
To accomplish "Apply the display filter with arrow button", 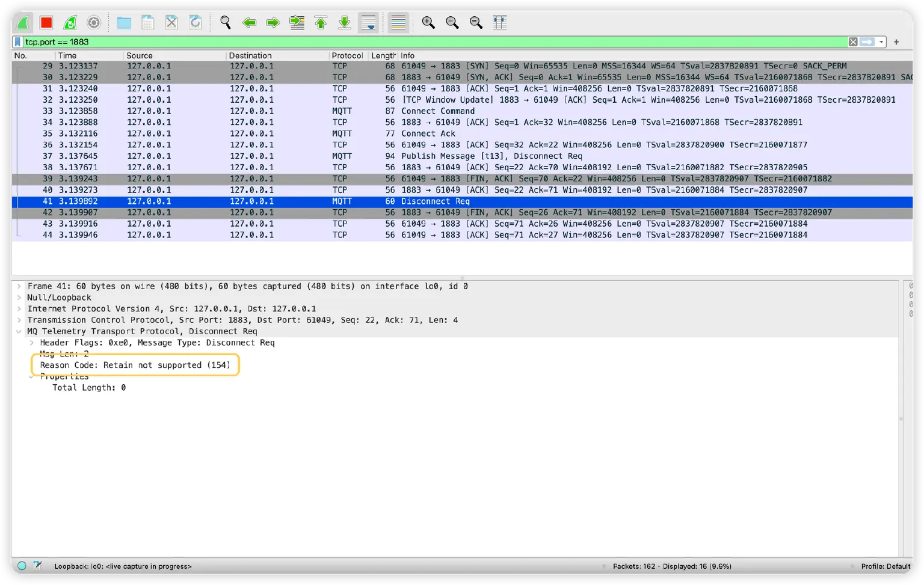I will pos(866,41).
